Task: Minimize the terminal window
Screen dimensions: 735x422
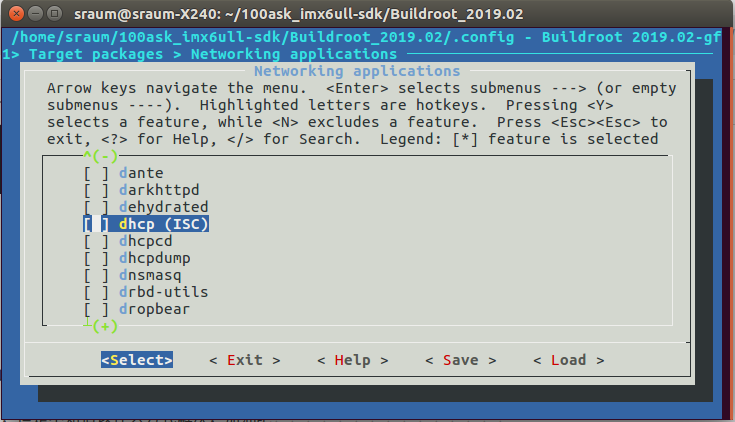Action: click(33, 13)
